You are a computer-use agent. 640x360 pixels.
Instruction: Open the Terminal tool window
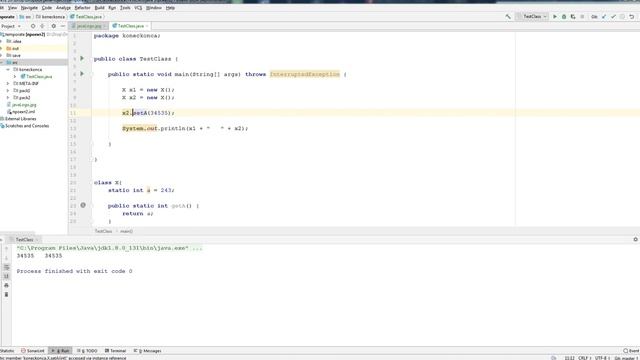coord(116,351)
